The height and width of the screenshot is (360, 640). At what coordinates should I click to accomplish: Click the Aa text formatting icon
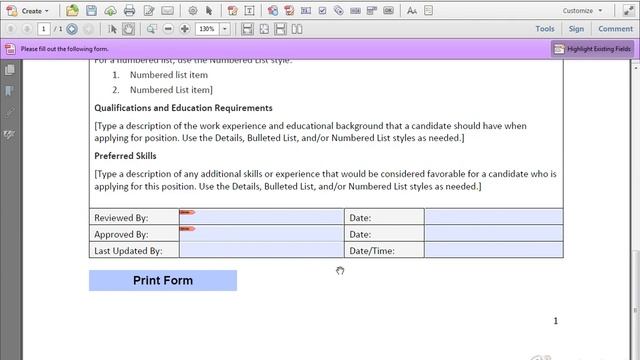412,11
